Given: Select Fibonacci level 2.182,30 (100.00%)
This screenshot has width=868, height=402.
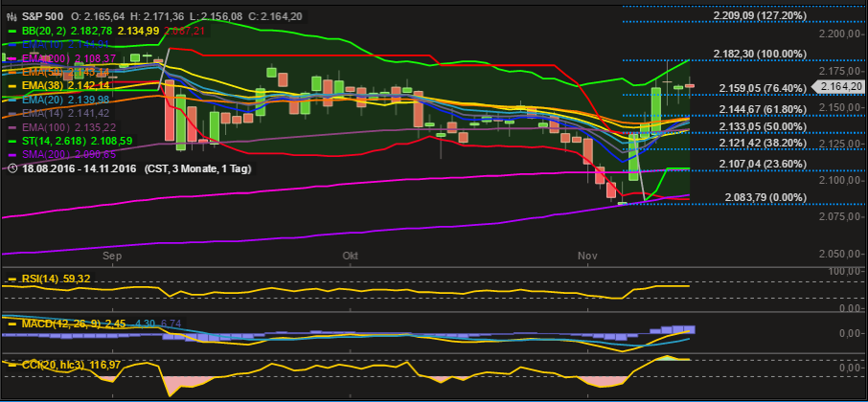Looking at the screenshot, I should point(760,54).
